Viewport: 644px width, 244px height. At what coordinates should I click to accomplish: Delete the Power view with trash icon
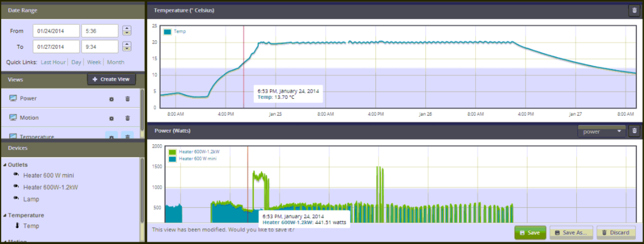127,99
